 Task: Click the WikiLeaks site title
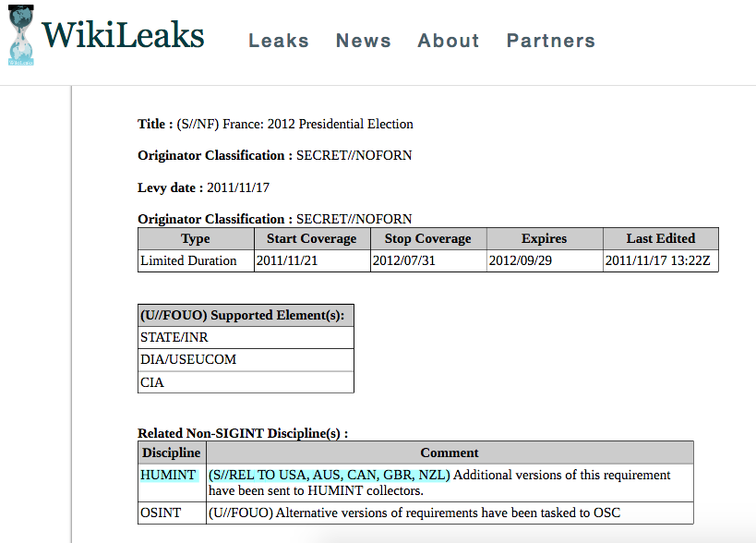[123, 35]
